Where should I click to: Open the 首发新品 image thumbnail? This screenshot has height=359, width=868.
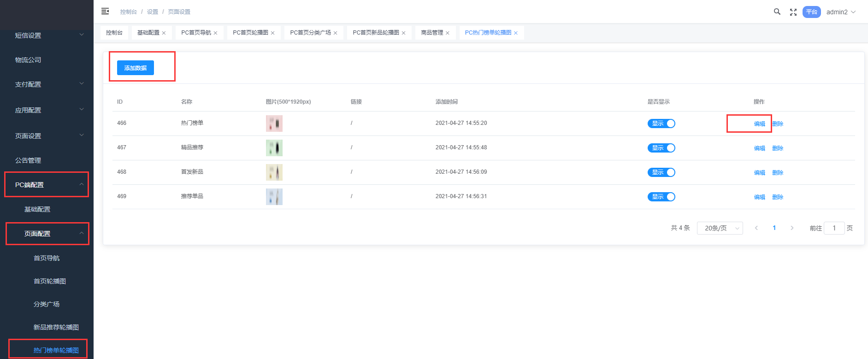274,172
